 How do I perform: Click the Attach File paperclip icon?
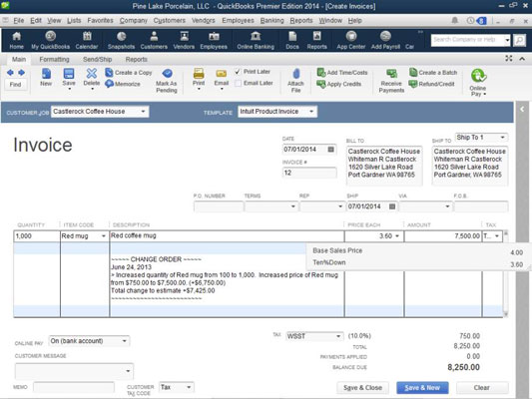tap(296, 74)
